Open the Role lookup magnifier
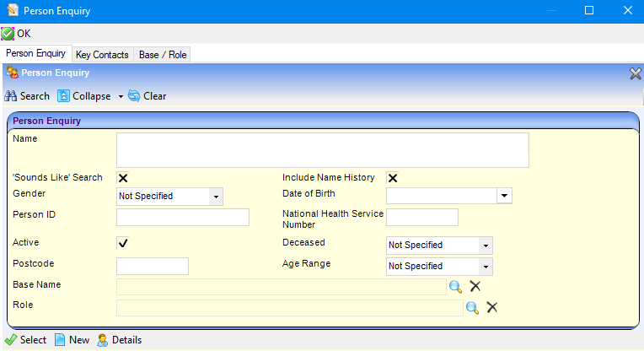Screen dimensions: 644x351 click(x=472, y=307)
